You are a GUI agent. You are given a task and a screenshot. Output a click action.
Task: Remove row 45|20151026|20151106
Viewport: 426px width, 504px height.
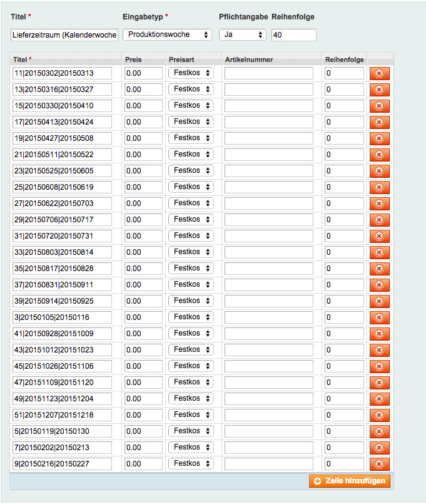(379, 366)
